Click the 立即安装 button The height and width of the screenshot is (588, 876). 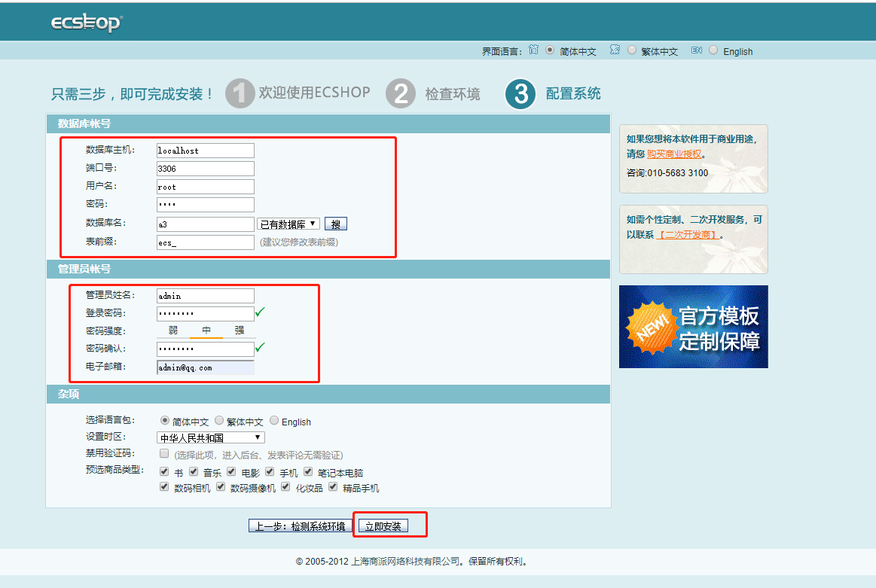coord(383,526)
